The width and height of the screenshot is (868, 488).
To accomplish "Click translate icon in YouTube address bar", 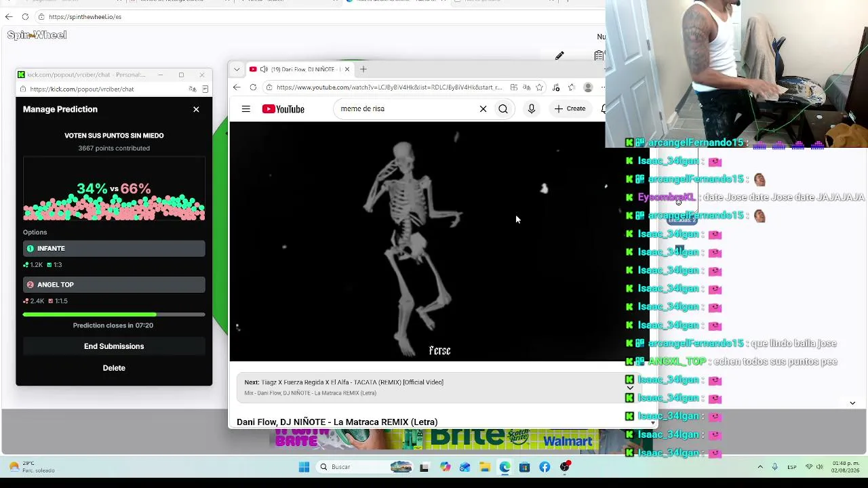I will click(x=526, y=87).
